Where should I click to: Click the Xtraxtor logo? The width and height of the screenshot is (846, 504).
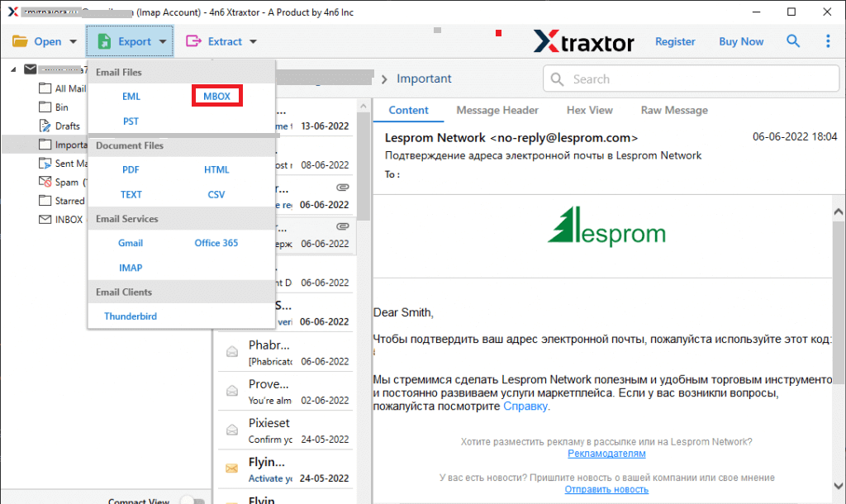pyautogui.click(x=583, y=40)
